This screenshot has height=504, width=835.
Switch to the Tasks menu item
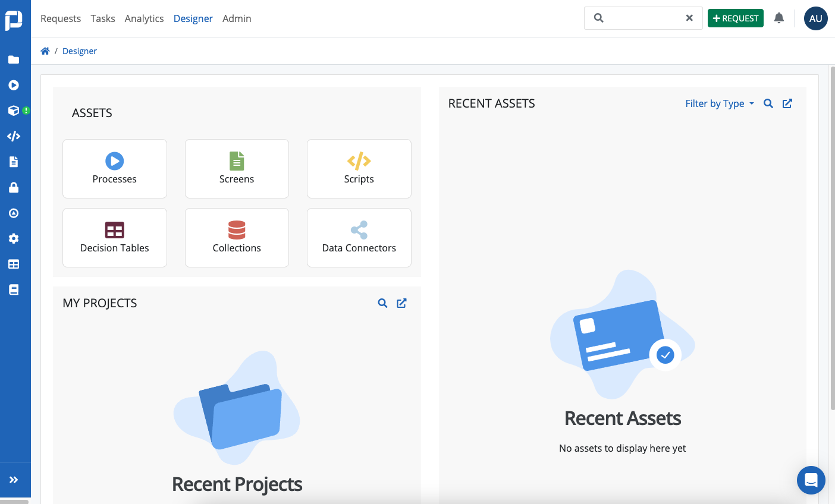[x=102, y=18]
